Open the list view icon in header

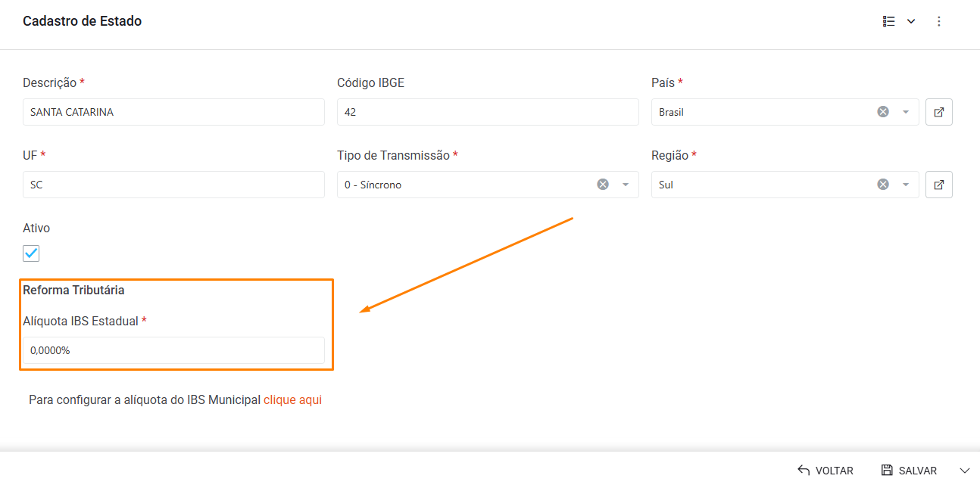pyautogui.click(x=889, y=21)
